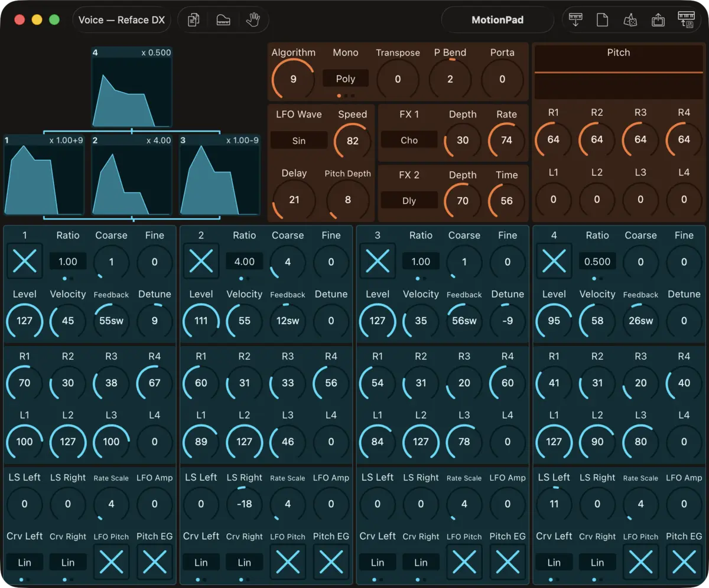Viewport: 709px width, 588px height.
Task: Click the LFO Delay knob at 21
Action: click(x=294, y=200)
